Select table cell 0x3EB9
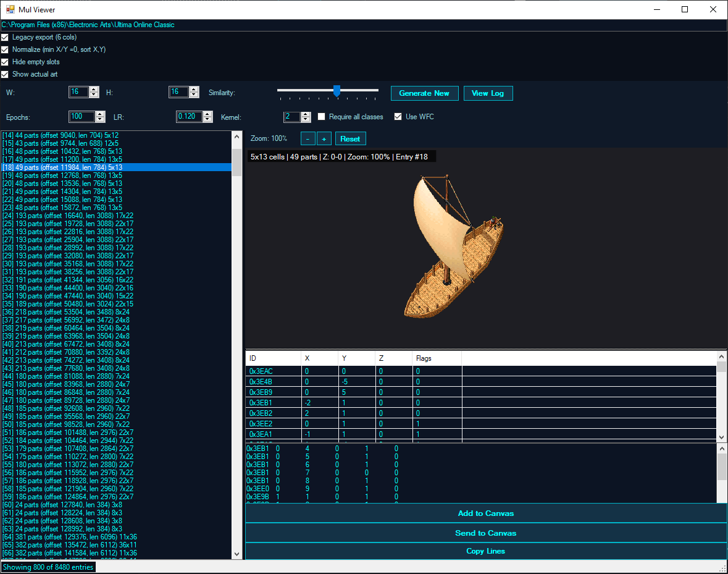 274,392
